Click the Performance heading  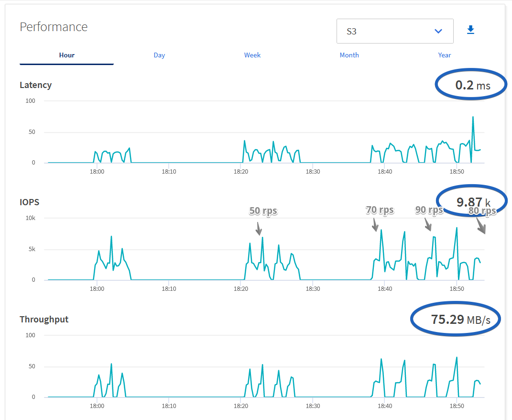pyautogui.click(x=54, y=27)
